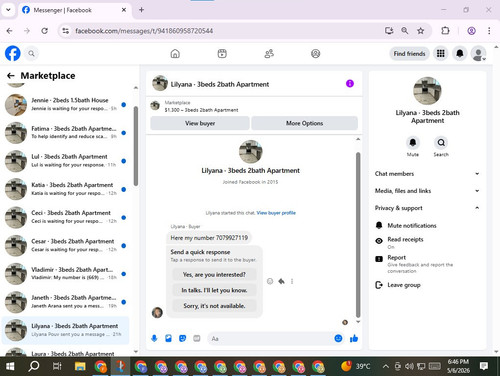Open the Fatima 3beds 2bath Apartment chat

click(x=65, y=133)
